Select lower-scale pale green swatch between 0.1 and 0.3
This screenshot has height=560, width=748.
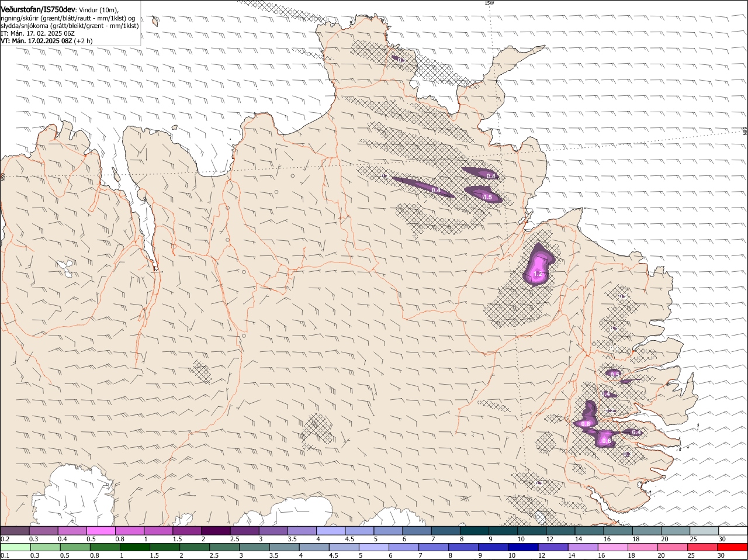[x=15, y=547]
